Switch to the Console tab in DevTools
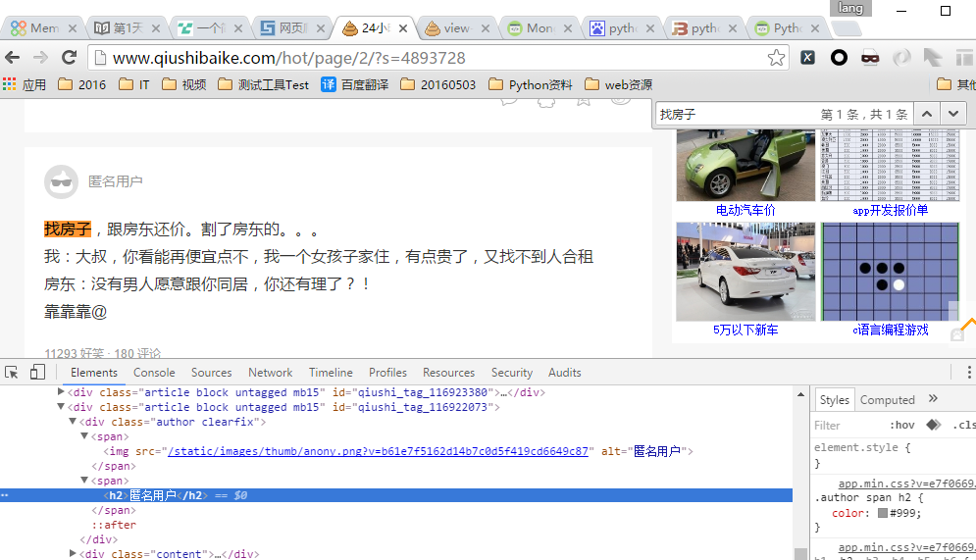The width and height of the screenshot is (976, 560). click(x=154, y=373)
